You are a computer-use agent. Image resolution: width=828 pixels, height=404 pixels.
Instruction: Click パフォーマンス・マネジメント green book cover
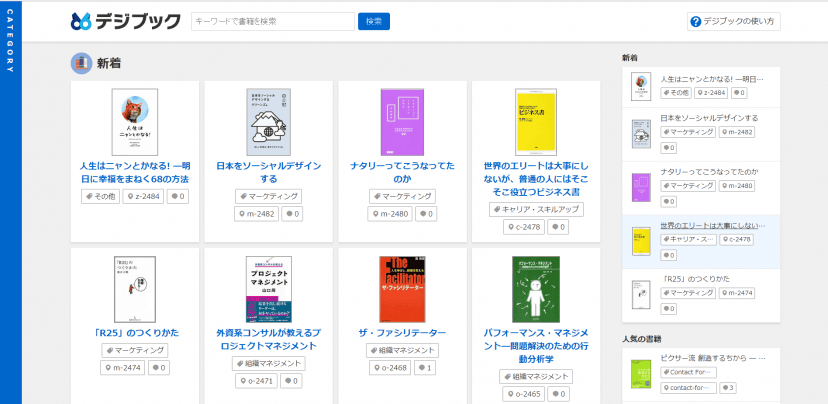(535, 289)
